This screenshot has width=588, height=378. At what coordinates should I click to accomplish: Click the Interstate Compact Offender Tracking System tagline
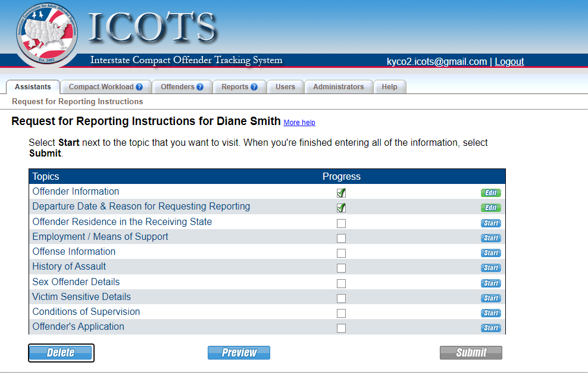pos(186,60)
